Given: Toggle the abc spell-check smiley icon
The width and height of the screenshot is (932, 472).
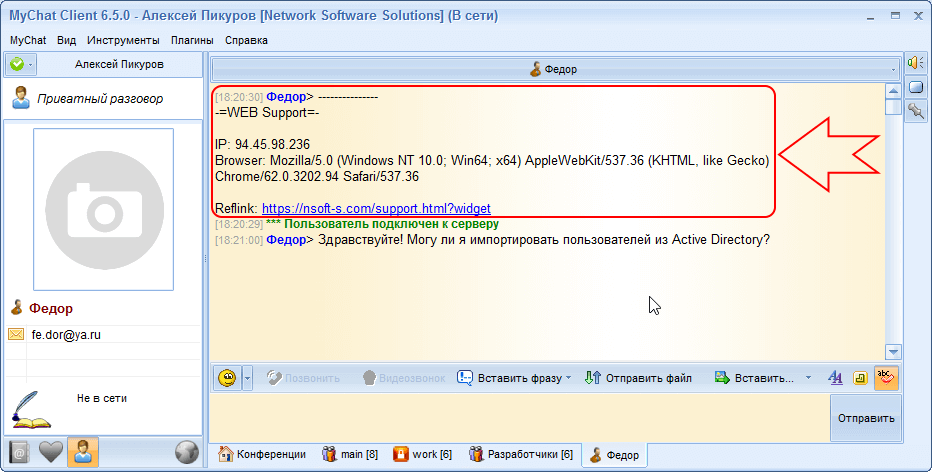Looking at the screenshot, I should coord(885,378).
